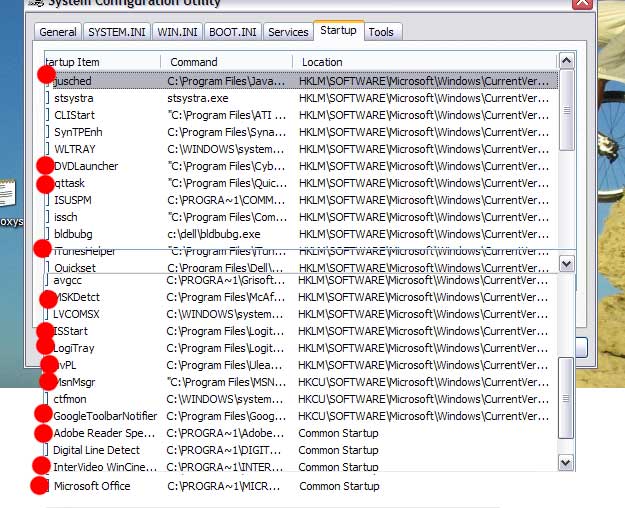The width and height of the screenshot is (625, 508).
Task: Open the Tools tab
Action: 381,32
